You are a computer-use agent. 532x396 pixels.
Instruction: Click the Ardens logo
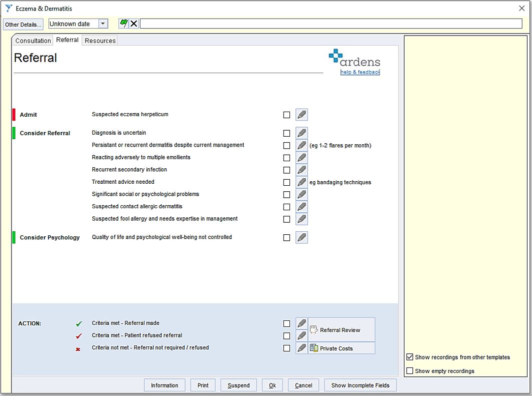pyautogui.click(x=354, y=58)
